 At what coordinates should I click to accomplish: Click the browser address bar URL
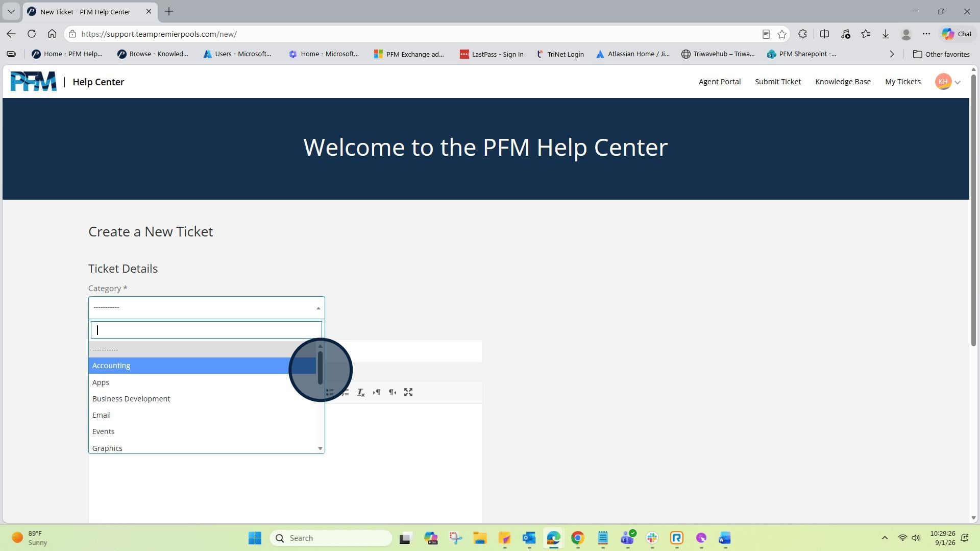(159, 34)
